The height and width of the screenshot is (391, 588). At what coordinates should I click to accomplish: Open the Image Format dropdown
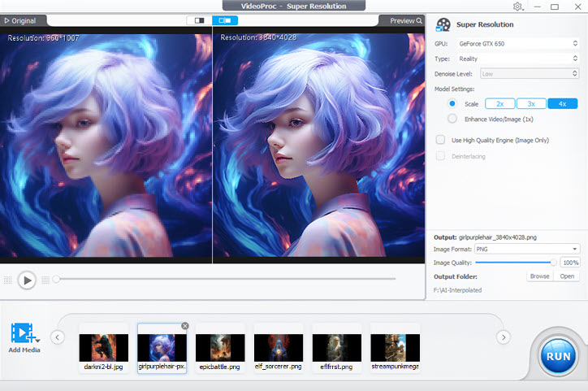[x=527, y=249]
